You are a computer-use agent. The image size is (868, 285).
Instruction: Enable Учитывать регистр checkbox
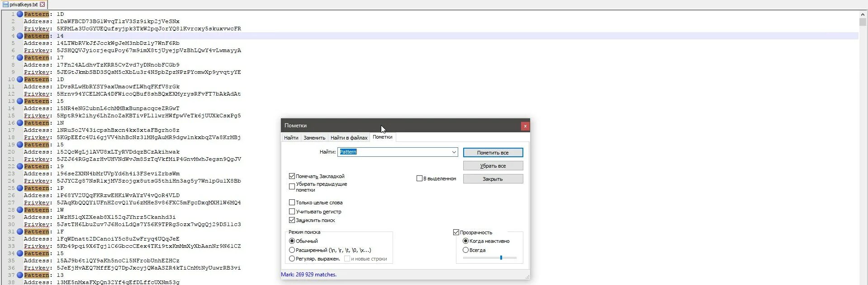coord(292,212)
